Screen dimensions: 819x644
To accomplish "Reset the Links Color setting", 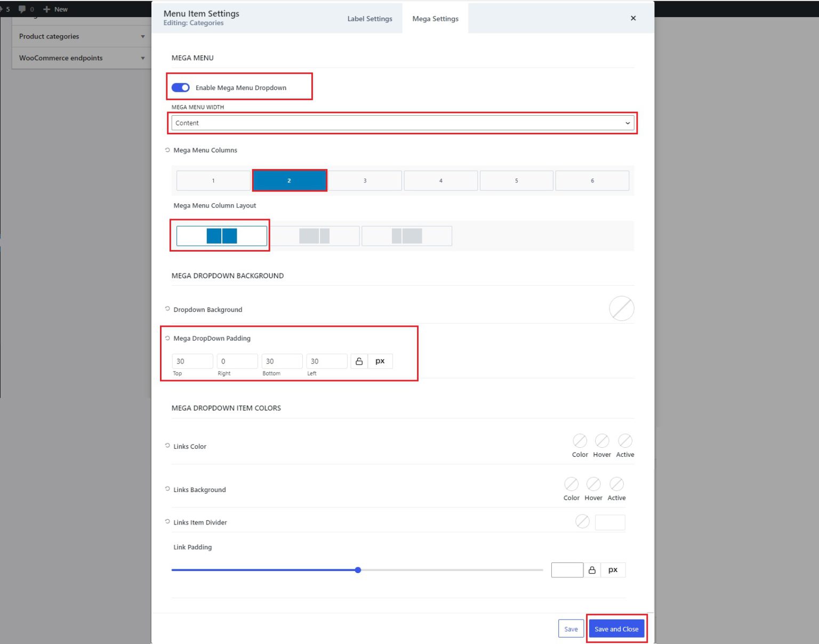I will 167,446.
